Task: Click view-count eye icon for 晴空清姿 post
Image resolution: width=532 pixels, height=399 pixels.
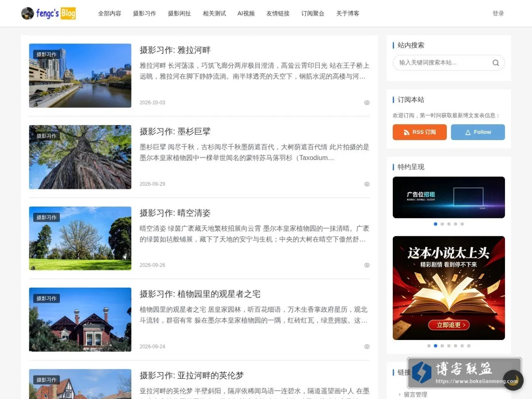Action: (367, 265)
